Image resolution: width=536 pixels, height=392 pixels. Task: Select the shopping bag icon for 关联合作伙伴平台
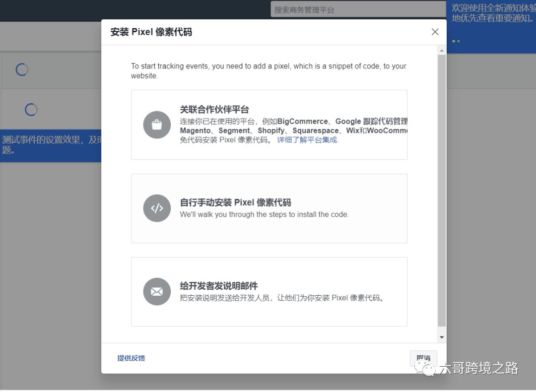click(157, 126)
